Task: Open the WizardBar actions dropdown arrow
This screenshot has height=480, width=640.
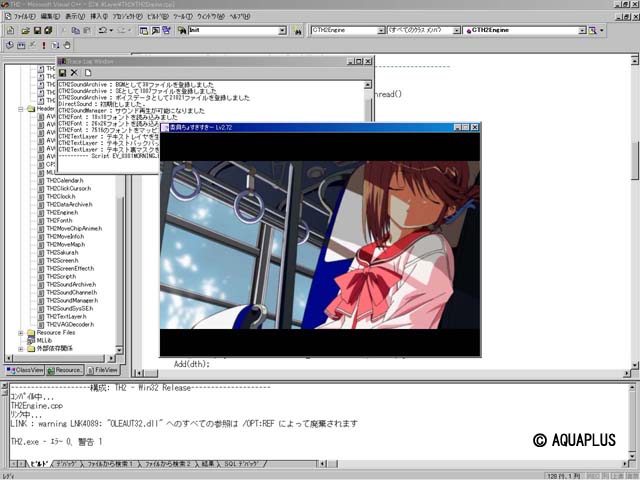Action: (602, 31)
